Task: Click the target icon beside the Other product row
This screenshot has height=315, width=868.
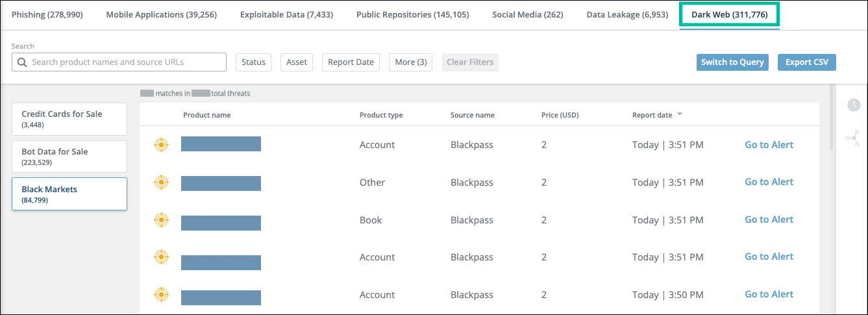Action: (x=161, y=183)
